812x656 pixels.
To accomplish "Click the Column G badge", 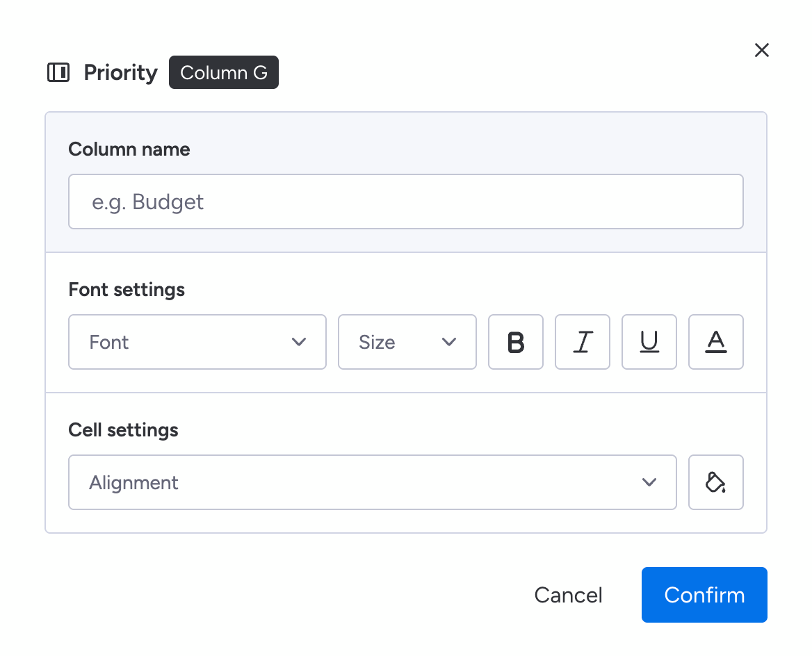I will click(224, 72).
